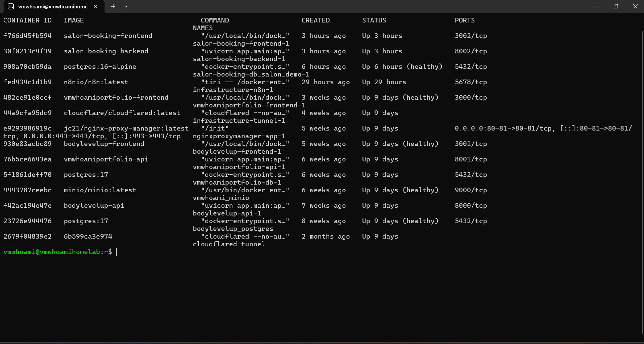Viewport: 644px width, 344px height.
Task: Click container ID 482ce91e0ccf
Action: pos(28,97)
